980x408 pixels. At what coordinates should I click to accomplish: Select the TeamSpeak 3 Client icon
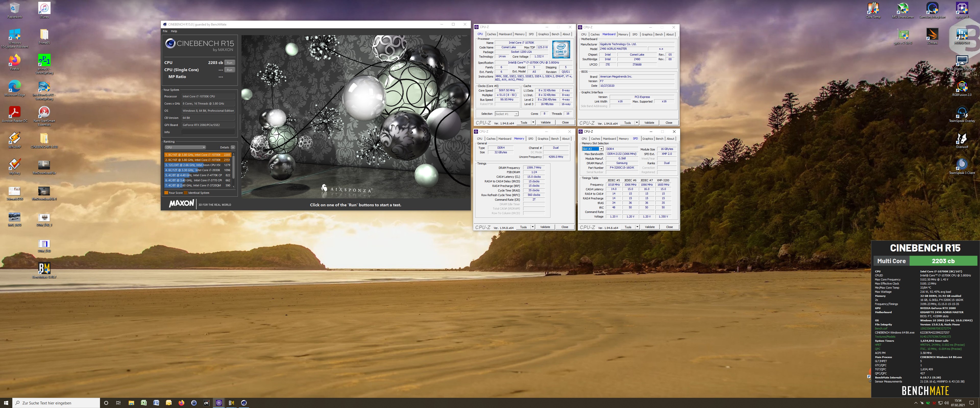tap(962, 167)
